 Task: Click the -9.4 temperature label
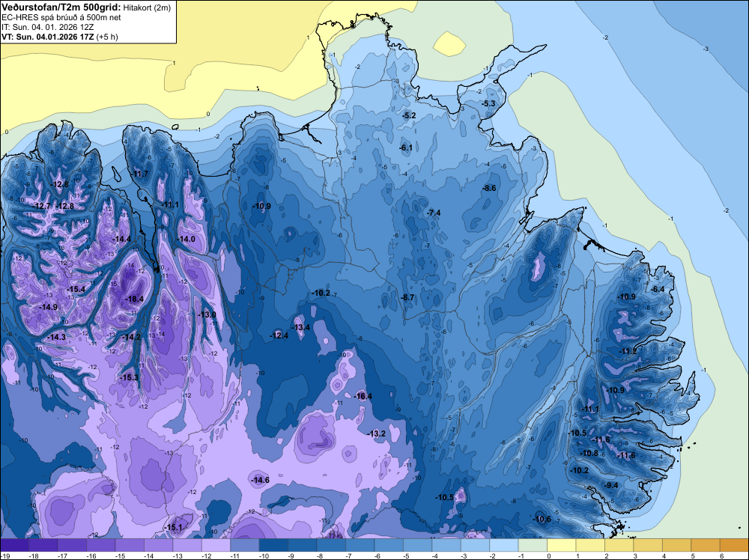point(610,486)
